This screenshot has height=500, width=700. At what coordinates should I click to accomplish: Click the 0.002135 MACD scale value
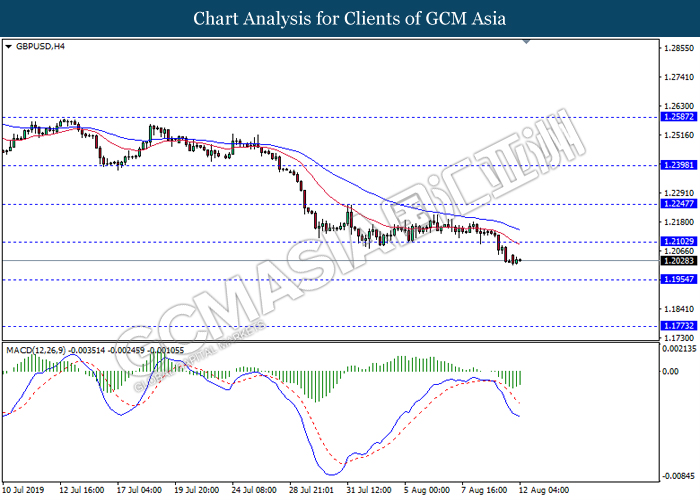(679, 348)
